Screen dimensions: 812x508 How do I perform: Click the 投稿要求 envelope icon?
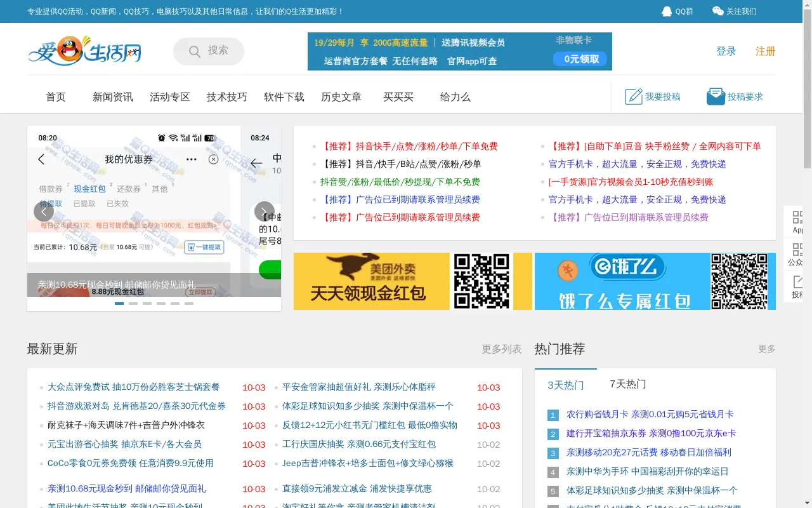click(x=716, y=97)
